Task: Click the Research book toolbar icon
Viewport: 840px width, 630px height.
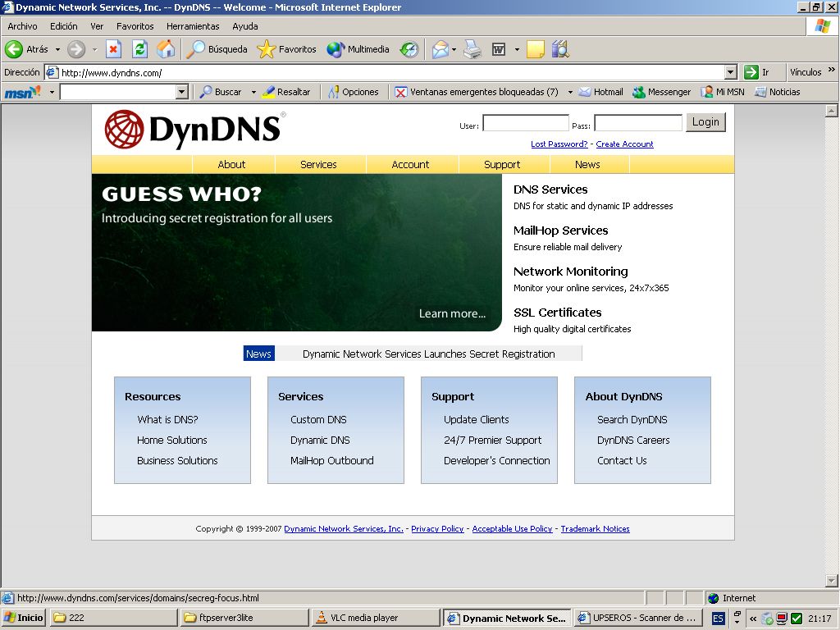Action: [x=560, y=49]
